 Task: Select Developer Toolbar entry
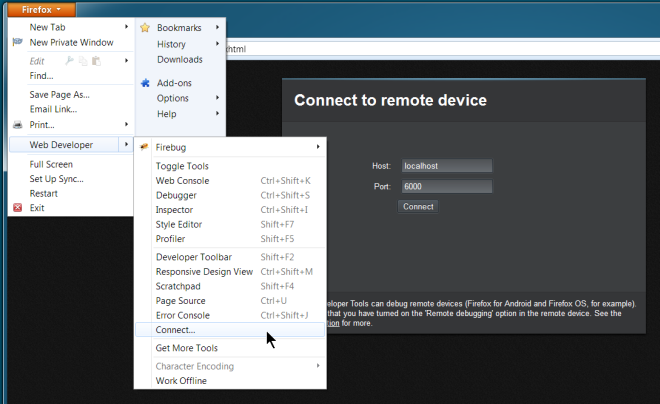(x=230, y=257)
